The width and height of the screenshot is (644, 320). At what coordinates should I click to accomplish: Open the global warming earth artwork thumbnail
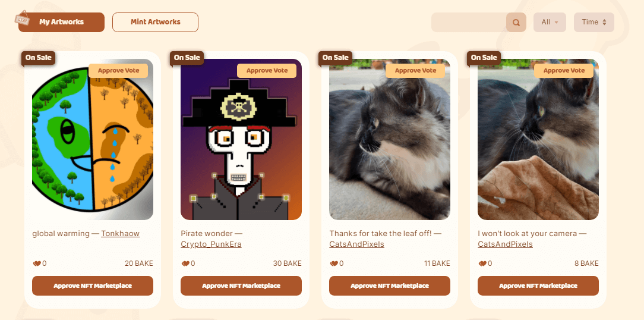[93, 139]
